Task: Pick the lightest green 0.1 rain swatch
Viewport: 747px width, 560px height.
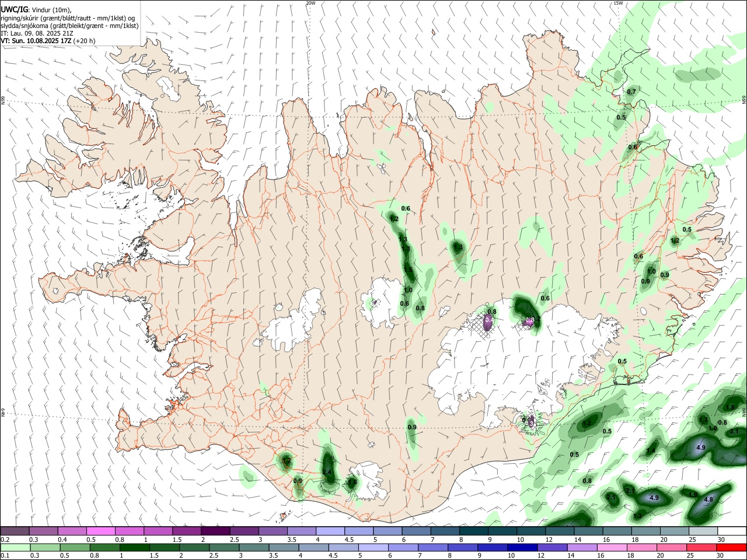Action: (15, 547)
